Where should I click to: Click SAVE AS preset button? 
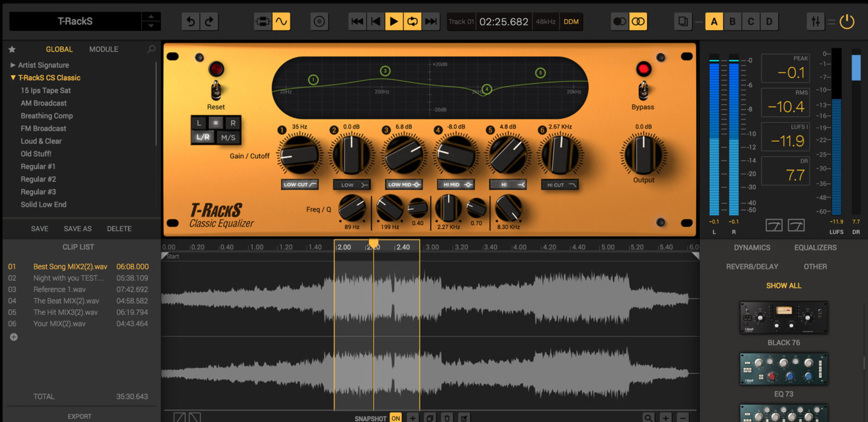click(x=78, y=229)
